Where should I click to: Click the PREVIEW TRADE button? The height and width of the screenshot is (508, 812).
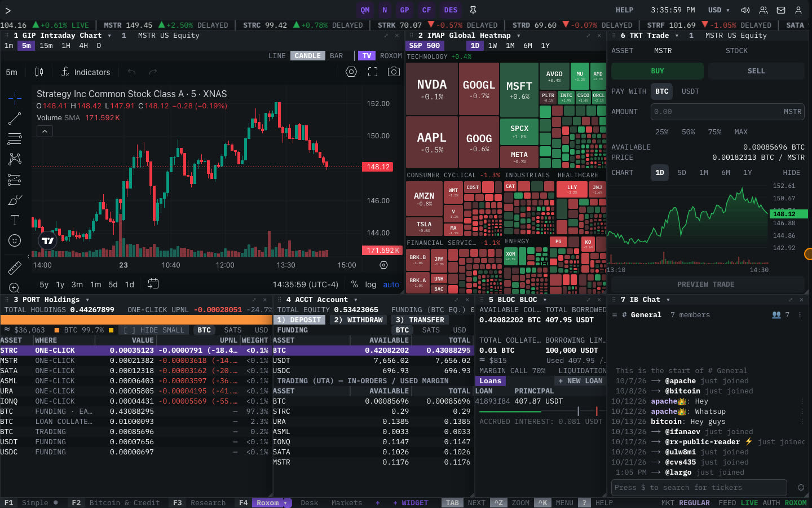[705, 284]
